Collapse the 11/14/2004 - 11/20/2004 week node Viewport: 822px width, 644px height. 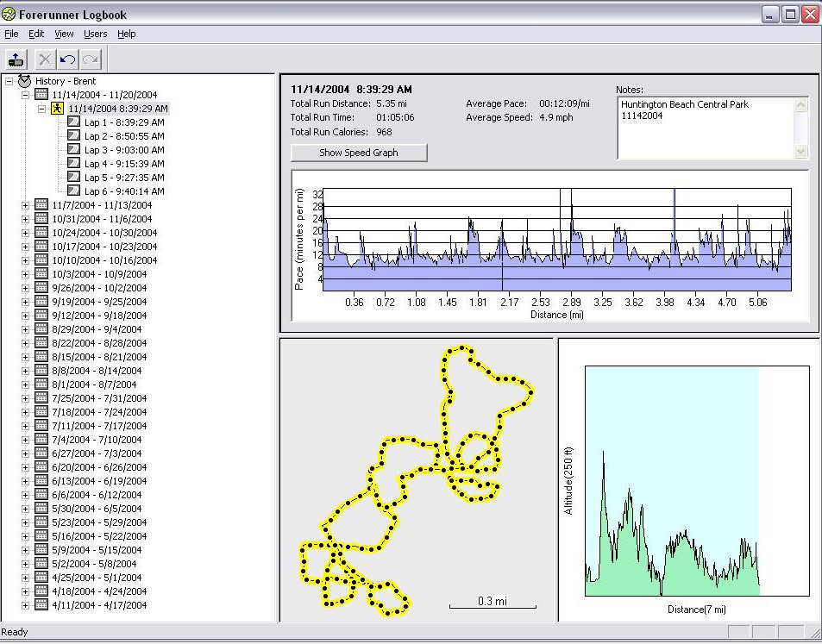(25, 95)
